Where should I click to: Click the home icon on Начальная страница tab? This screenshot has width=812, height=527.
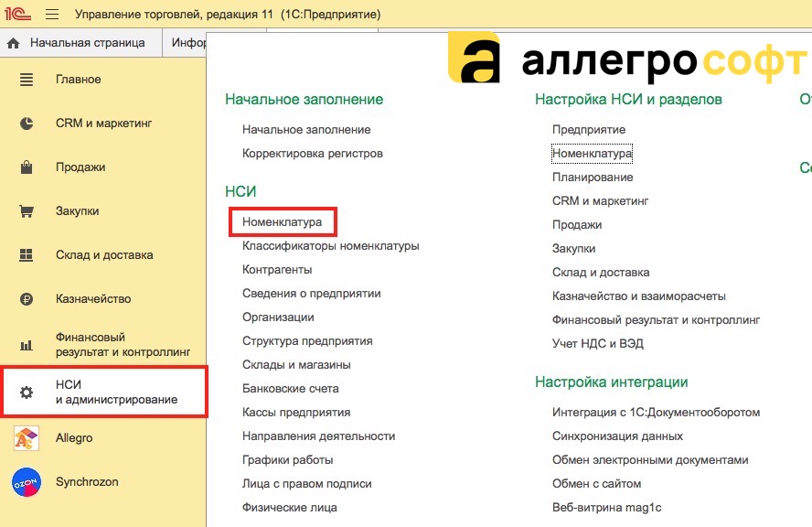[x=14, y=43]
